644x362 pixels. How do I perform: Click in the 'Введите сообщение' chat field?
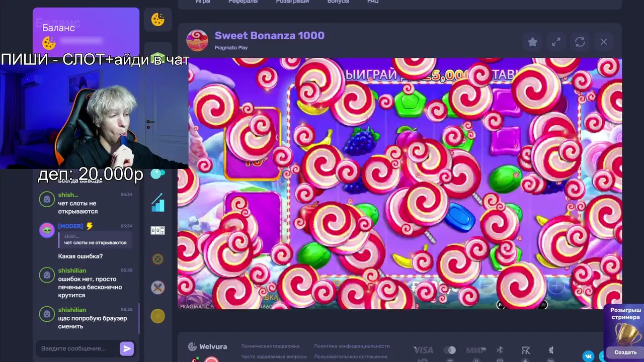(x=77, y=348)
